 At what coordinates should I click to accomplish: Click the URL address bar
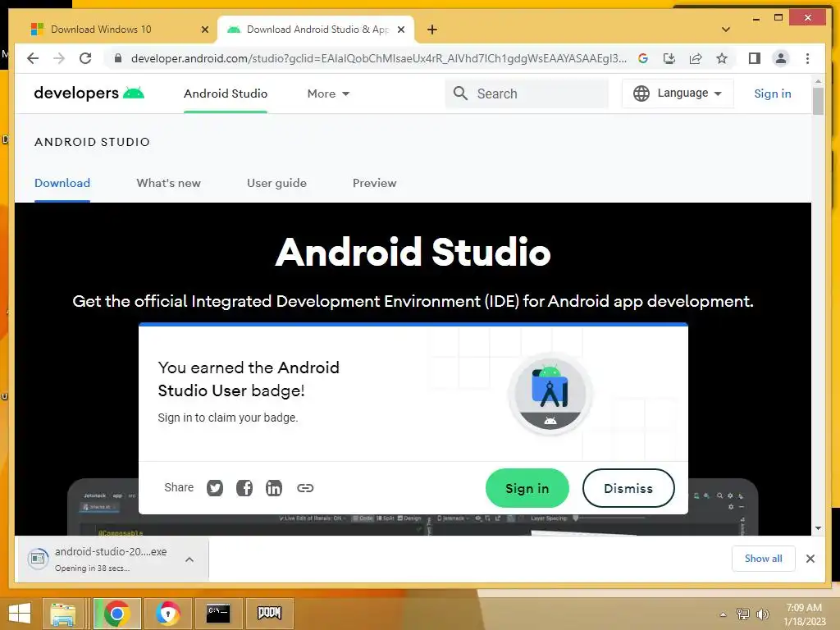[378, 58]
